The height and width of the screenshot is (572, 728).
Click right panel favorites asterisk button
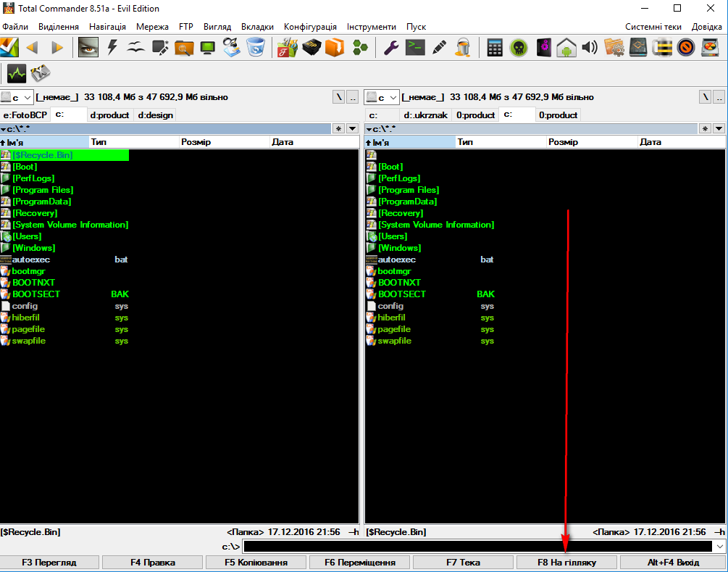(705, 129)
